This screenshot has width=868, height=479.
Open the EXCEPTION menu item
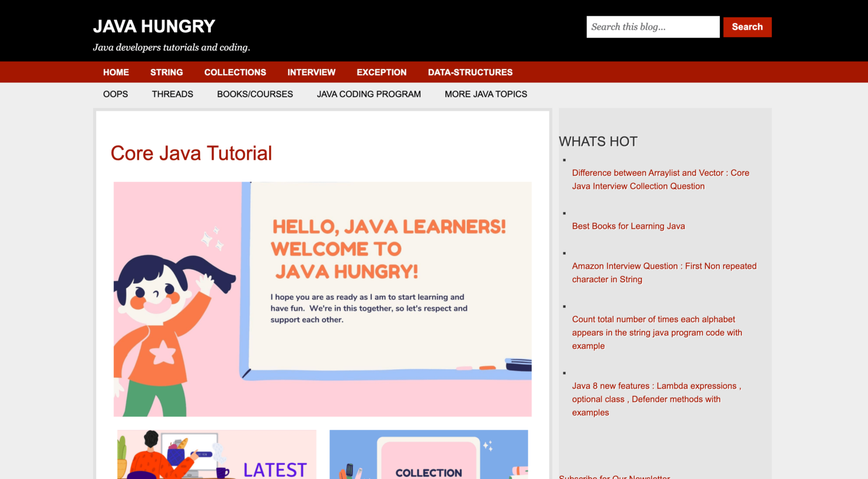tap(381, 72)
